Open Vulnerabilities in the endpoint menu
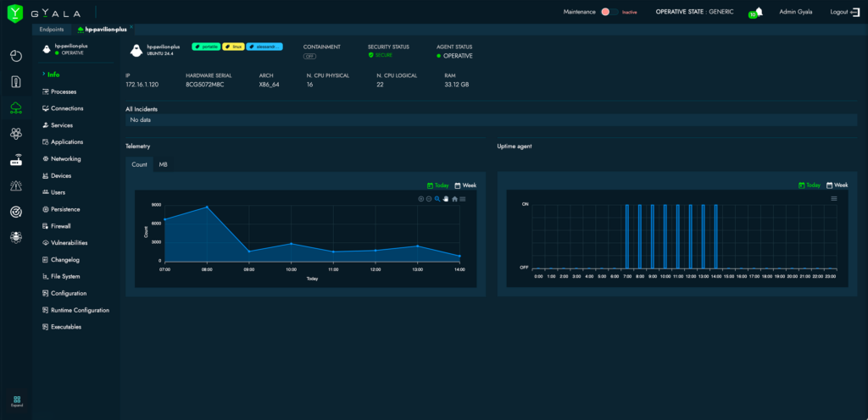868x420 pixels. coord(69,243)
